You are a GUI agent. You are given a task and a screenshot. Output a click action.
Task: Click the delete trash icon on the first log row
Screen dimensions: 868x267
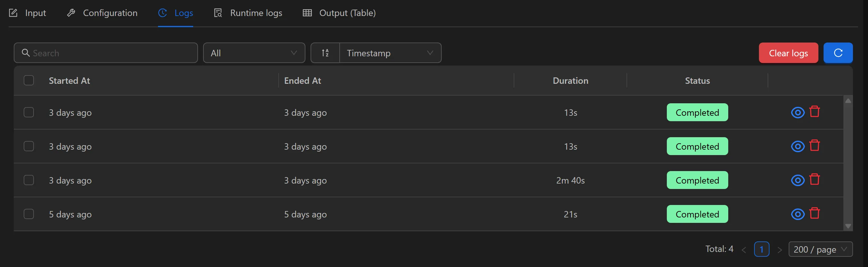(x=815, y=112)
